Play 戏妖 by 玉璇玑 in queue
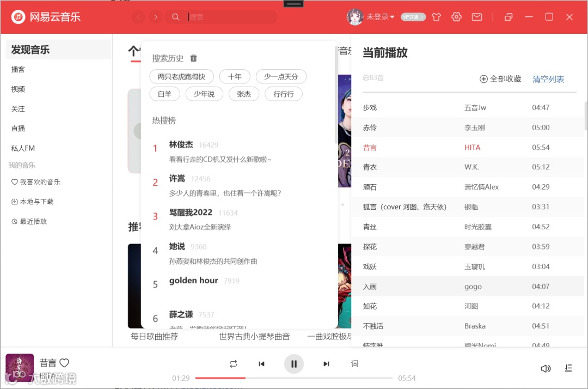588x389 pixels. (468, 266)
